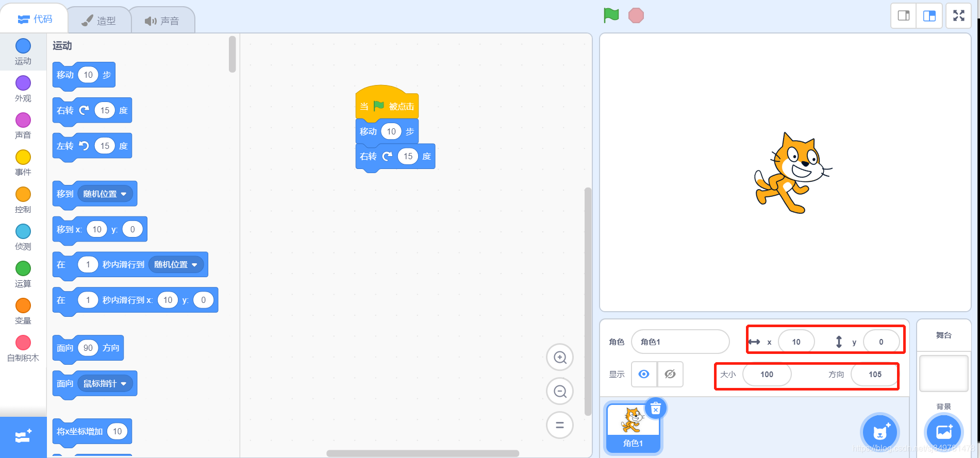Show the sprite with eye icon
The width and height of the screenshot is (980, 458).
coord(644,374)
